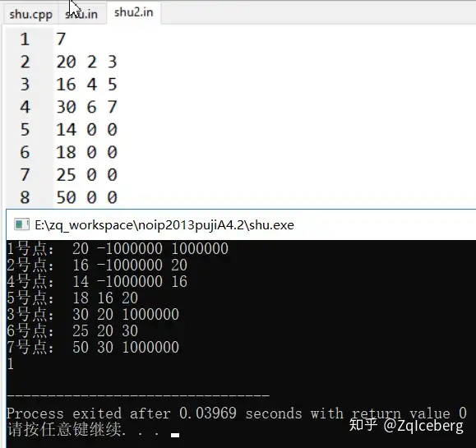Click line number 4 in editor gutter

(25, 107)
